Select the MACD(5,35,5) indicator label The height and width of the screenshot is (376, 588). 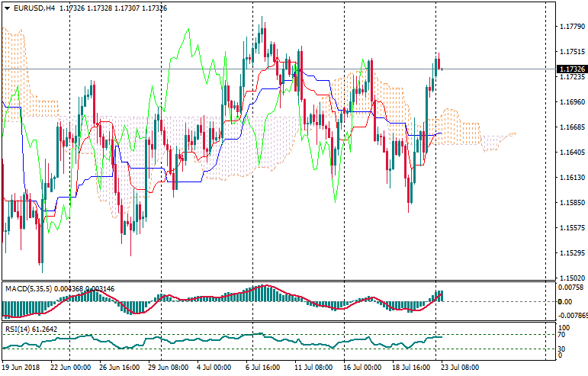pos(29,288)
